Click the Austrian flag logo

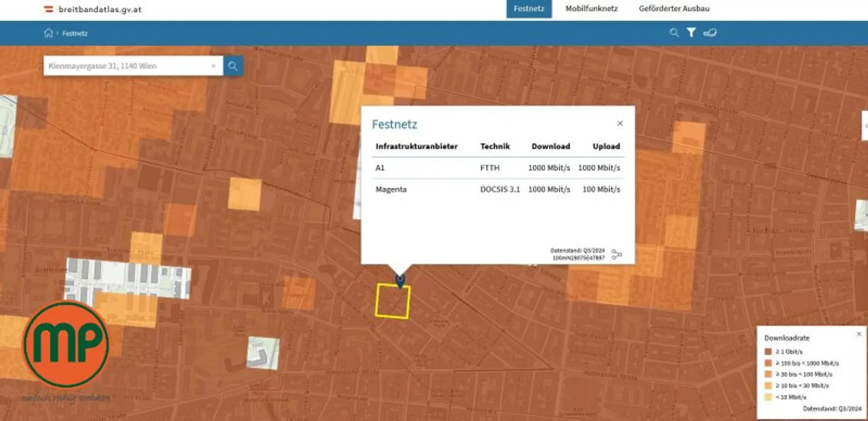(48, 9)
